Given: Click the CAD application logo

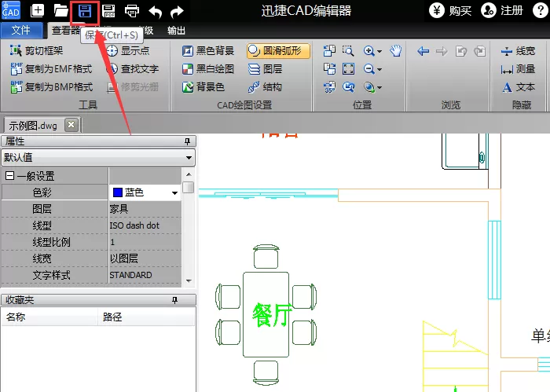Looking at the screenshot, I should pos(11,10).
